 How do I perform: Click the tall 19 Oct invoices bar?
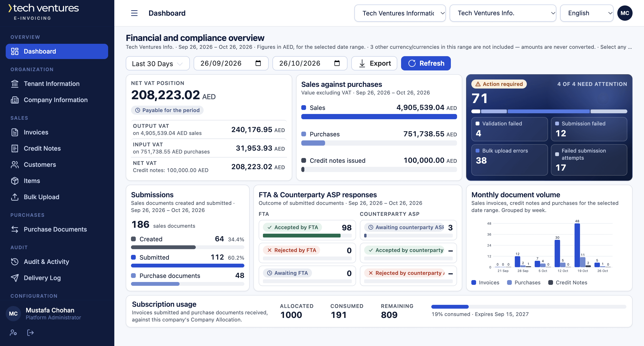pyautogui.click(x=577, y=245)
